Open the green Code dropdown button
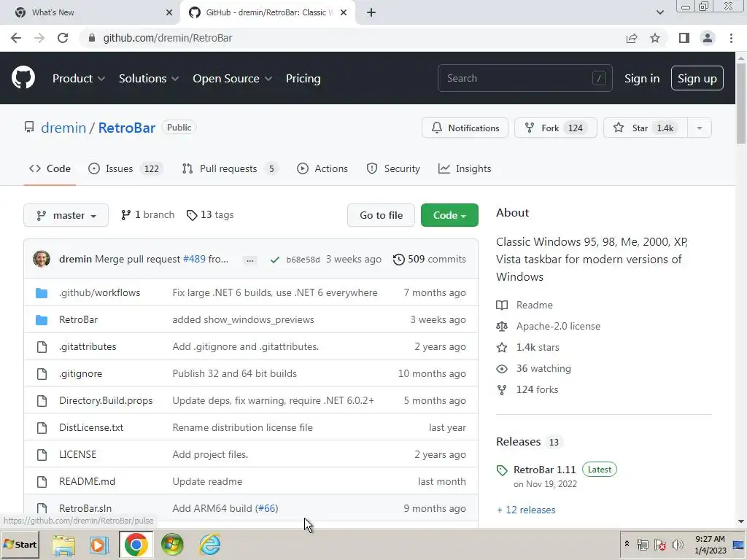Screen dimensions: 747x560 point(449,215)
